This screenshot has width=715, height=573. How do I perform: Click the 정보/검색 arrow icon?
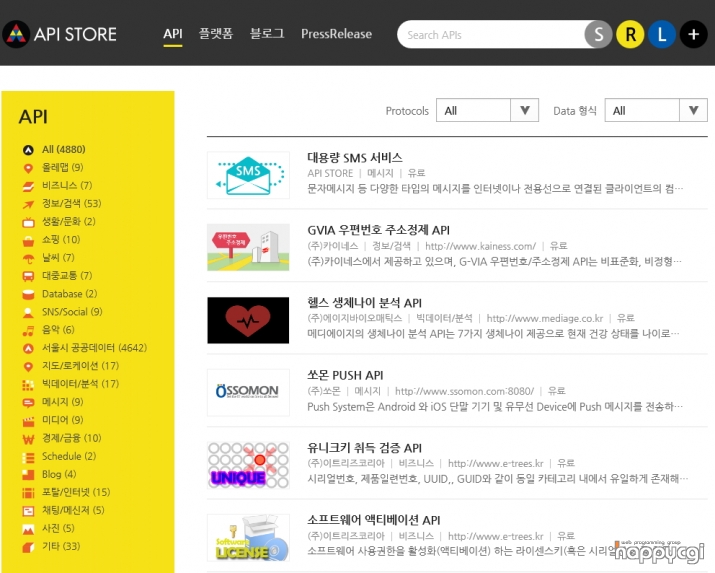coord(28,204)
